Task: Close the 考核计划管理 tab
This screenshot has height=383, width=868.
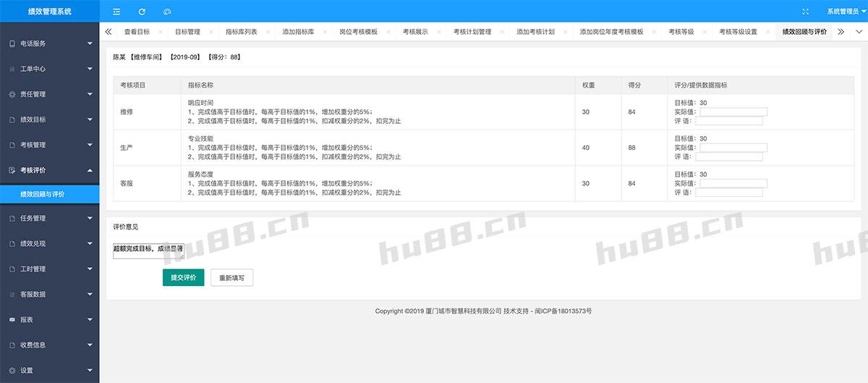Action: (x=501, y=32)
